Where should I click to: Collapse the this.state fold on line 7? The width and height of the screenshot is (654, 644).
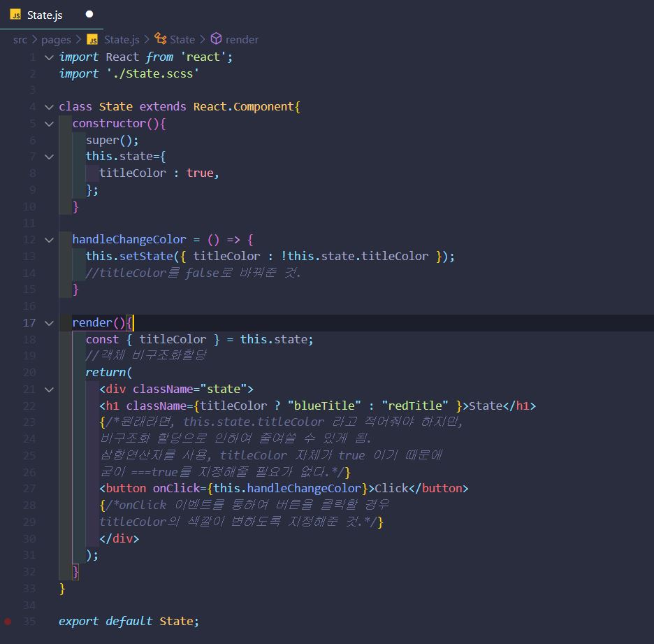point(49,157)
